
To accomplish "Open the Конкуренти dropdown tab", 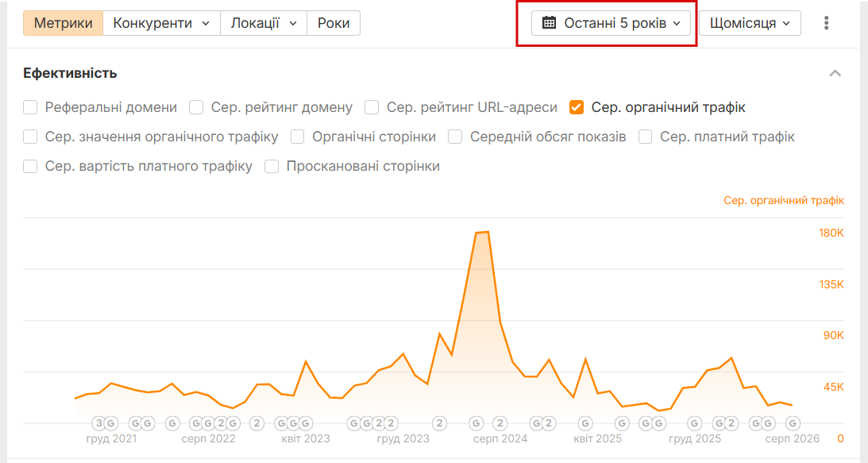I will (x=161, y=23).
